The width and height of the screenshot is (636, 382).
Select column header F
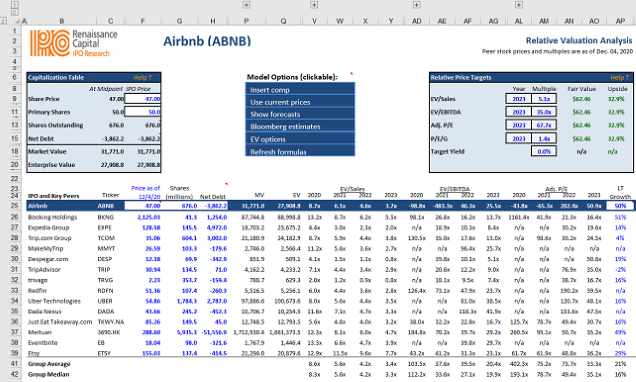click(142, 21)
